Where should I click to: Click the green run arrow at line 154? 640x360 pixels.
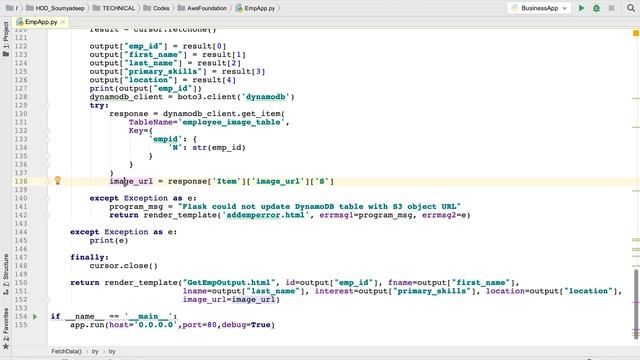[35, 316]
